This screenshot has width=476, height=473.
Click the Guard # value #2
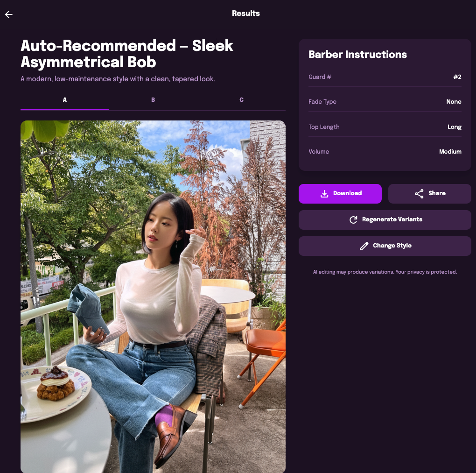tap(457, 77)
